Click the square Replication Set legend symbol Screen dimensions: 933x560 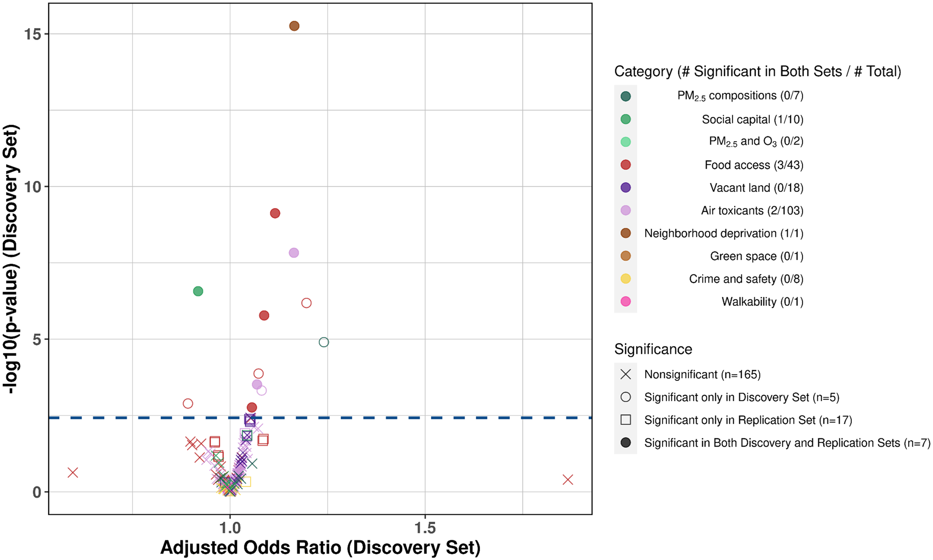[626, 420]
